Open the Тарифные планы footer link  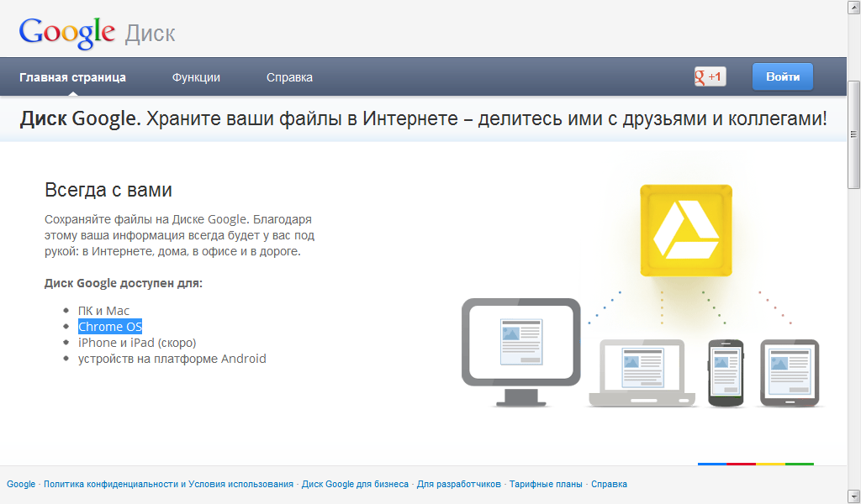click(546, 484)
